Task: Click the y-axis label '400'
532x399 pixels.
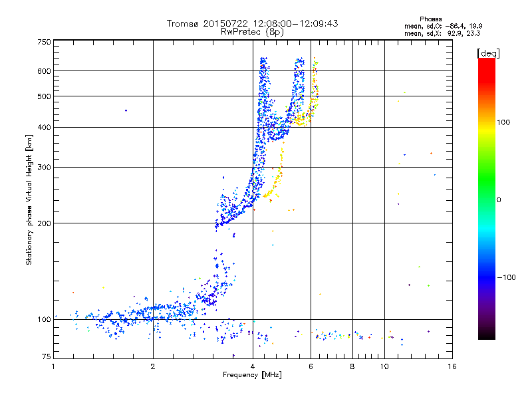Action: 44,128
